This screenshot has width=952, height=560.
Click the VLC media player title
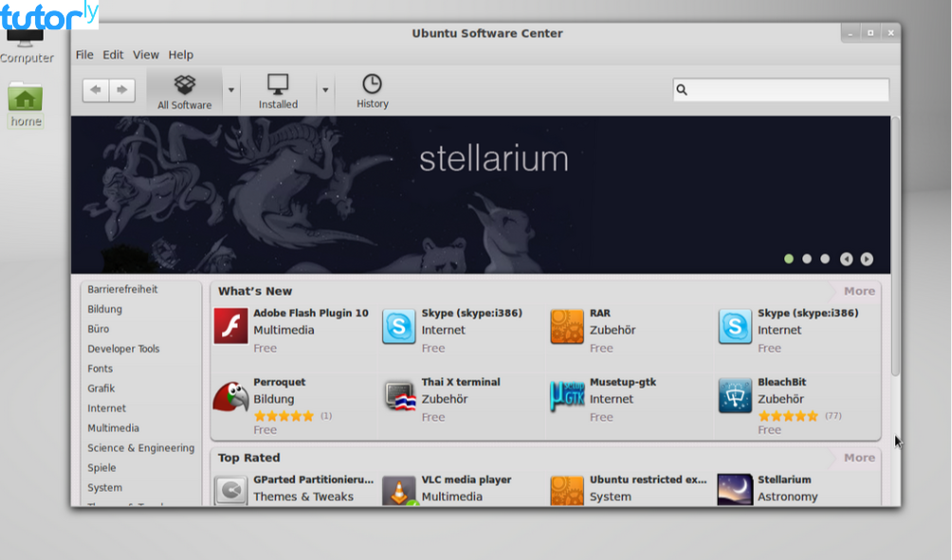pos(467,479)
